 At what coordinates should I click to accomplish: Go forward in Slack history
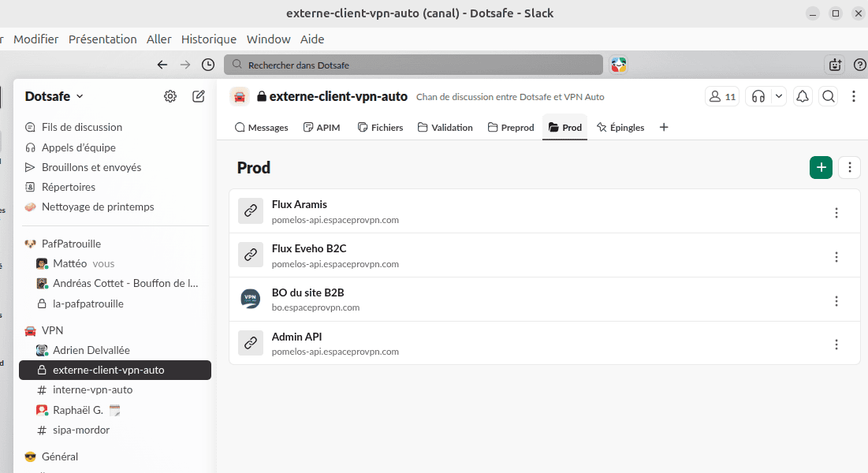[185, 65]
